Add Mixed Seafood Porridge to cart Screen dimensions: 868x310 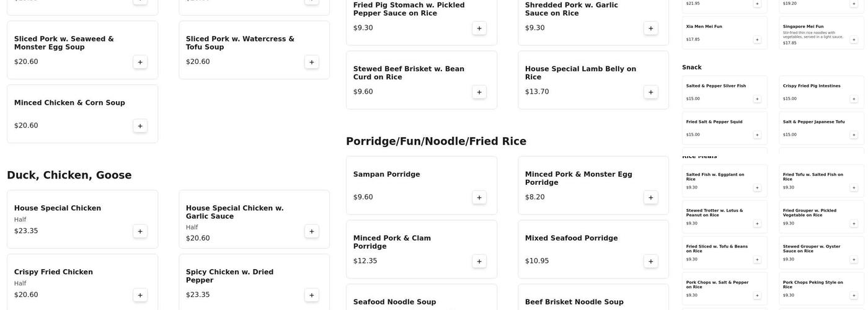[x=651, y=262]
